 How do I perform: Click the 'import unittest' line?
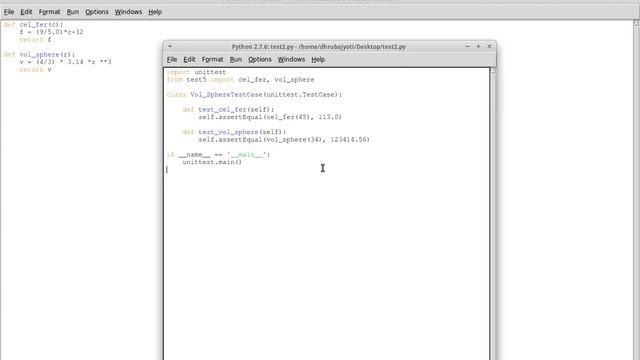196,72
